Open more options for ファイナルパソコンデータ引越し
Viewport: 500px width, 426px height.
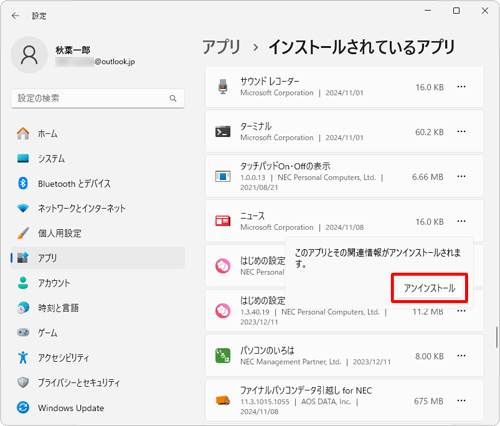coord(461,400)
